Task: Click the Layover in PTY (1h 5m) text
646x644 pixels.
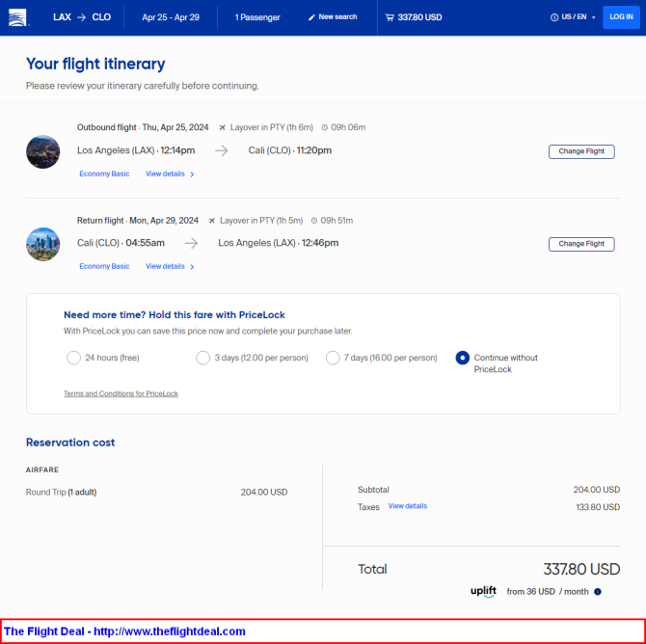Action: [x=261, y=221]
